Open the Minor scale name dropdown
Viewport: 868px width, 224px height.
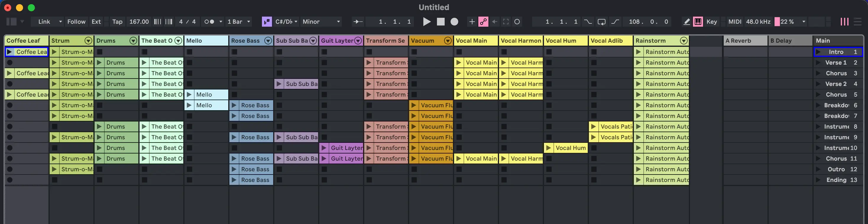pos(321,22)
